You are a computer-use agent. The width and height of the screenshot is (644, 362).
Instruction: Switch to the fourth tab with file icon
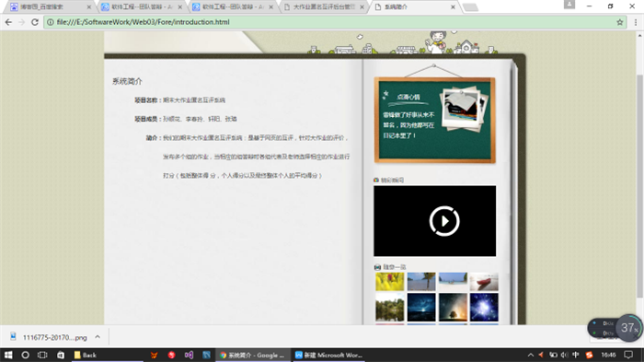pos(324,7)
